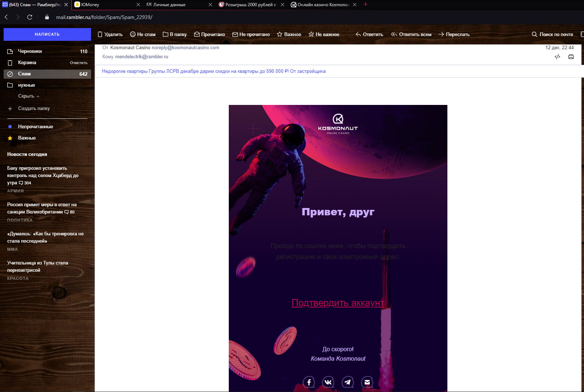Image resolution: width=584 pixels, height=392 pixels.
Task: Close the ЮMoney tab
Action: point(138,5)
